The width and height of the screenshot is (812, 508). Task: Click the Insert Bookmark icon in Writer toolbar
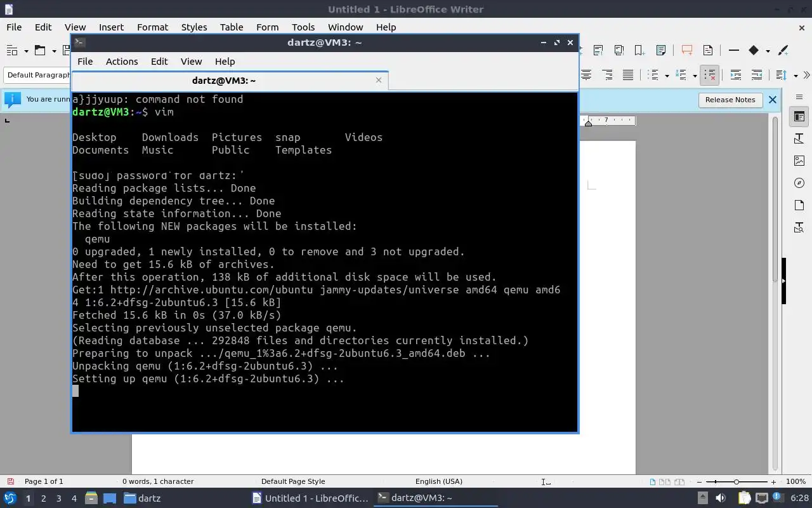tap(639, 50)
